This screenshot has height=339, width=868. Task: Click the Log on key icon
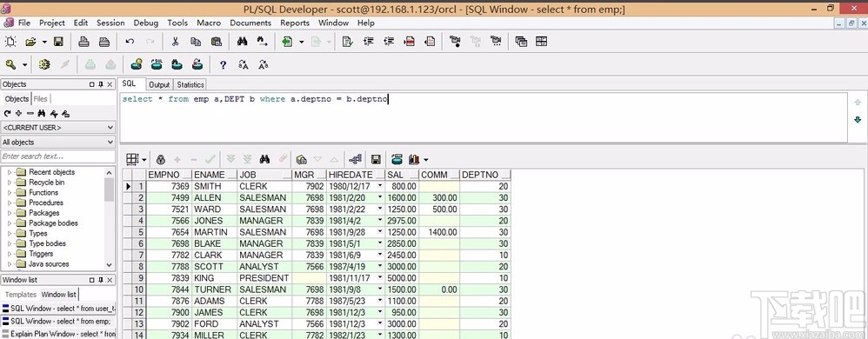click(10, 64)
